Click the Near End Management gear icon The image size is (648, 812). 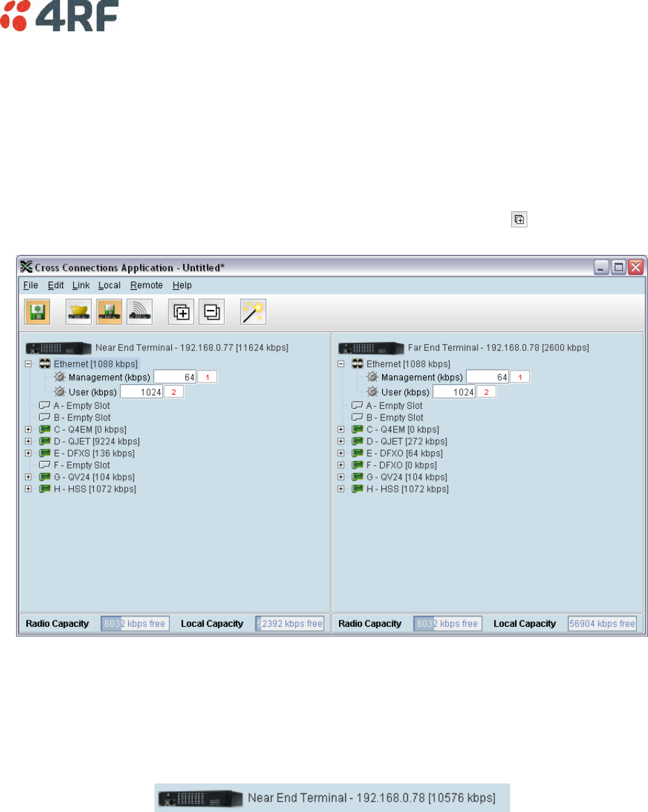[60, 377]
